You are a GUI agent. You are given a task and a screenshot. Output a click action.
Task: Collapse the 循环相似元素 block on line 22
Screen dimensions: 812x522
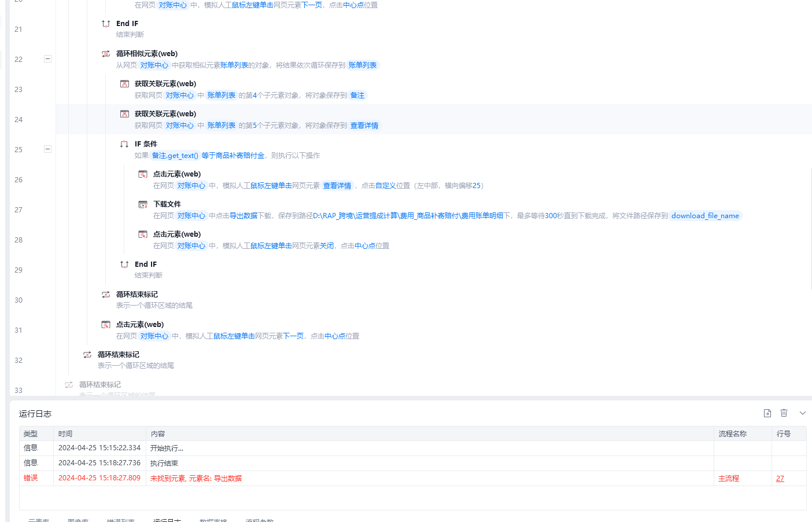pos(48,59)
